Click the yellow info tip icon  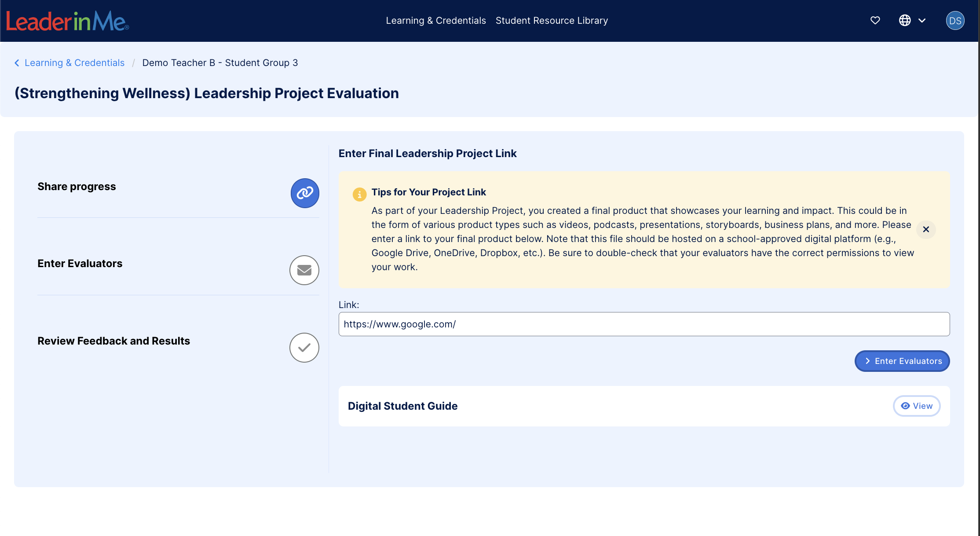coord(359,194)
